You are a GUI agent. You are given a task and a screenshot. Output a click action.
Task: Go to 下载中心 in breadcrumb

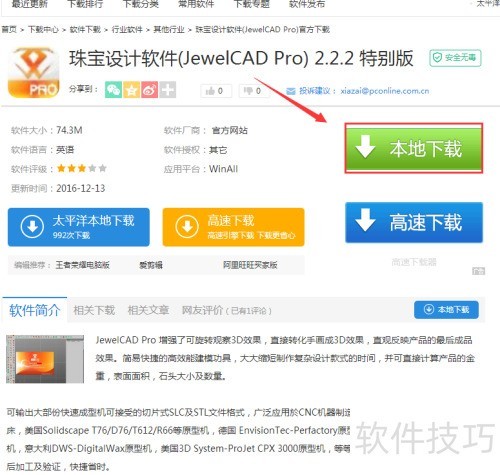pos(43,30)
